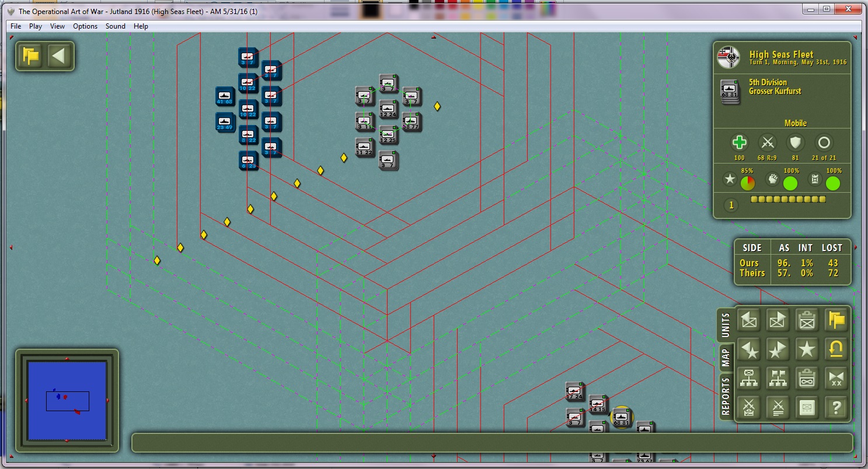Open the Help menu

[141, 26]
